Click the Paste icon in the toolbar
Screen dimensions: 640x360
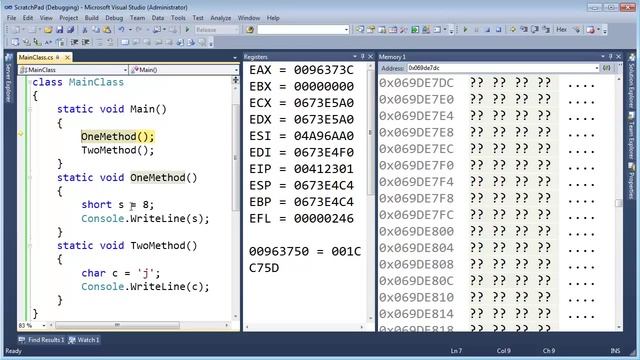coord(107,29)
